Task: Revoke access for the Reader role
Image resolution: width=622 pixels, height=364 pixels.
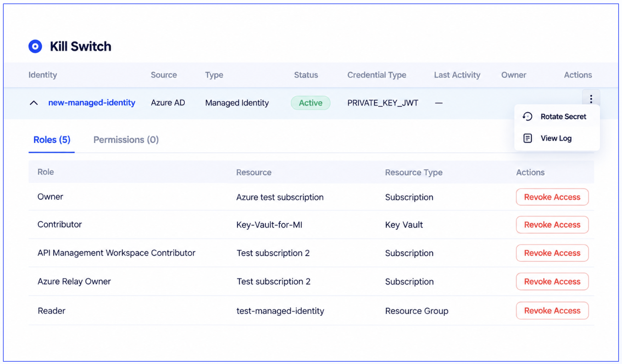Action: pyautogui.click(x=552, y=311)
